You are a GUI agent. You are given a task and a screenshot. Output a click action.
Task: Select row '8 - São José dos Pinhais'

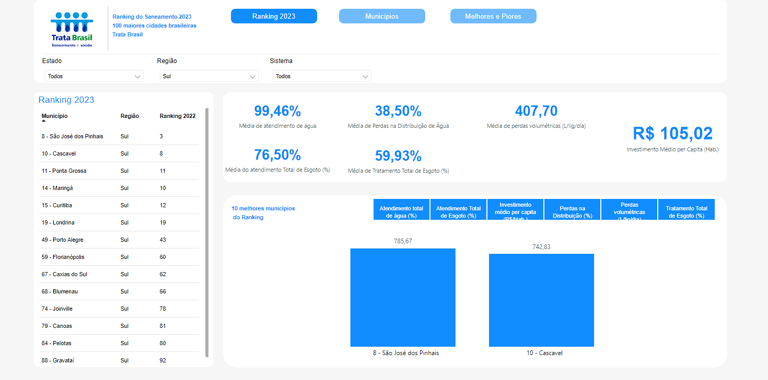point(120,136)
